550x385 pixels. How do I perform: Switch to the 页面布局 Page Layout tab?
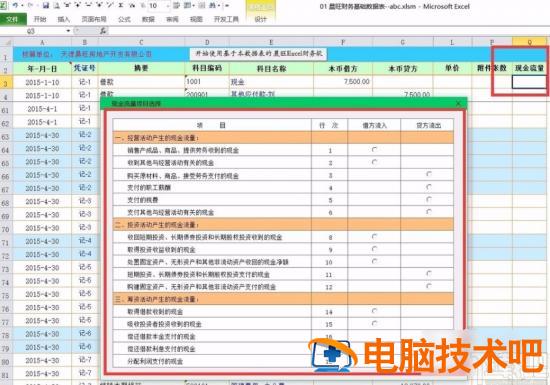[94, 19]
